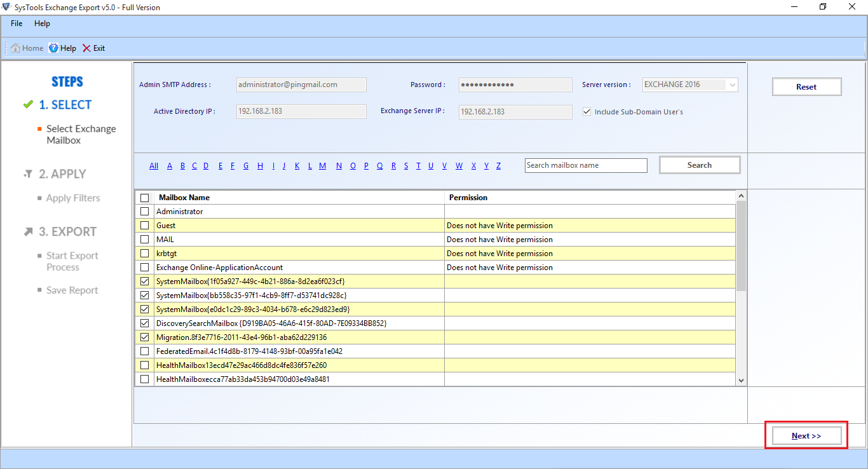Click SystemMailbox{e0dc1c29...} row name
Viewport: 868px width, 469px height.
coord(253,309)
